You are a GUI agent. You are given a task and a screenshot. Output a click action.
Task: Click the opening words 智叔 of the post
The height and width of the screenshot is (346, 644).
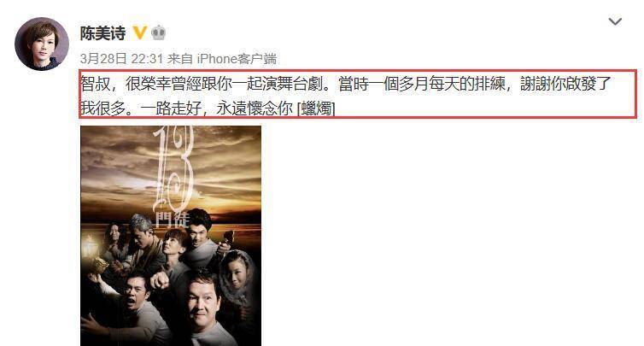(96, 84)
